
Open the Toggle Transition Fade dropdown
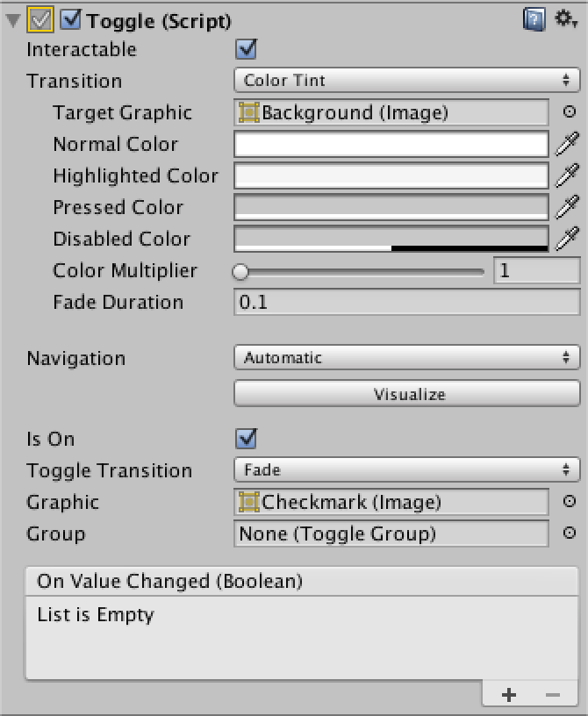point(406,470)
